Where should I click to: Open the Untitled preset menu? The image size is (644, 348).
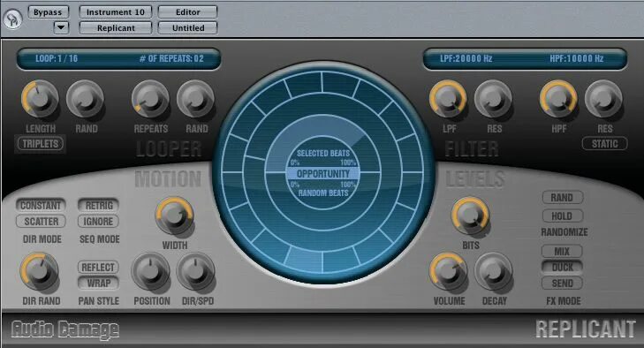[x=187, y=28]
